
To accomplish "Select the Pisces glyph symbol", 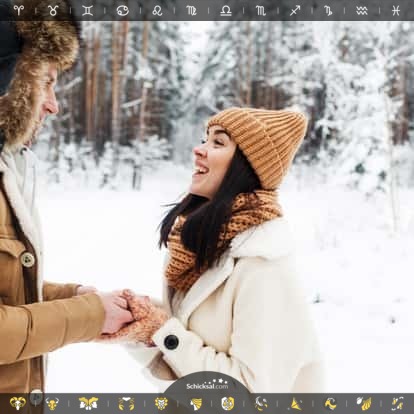I will [396, 11].
